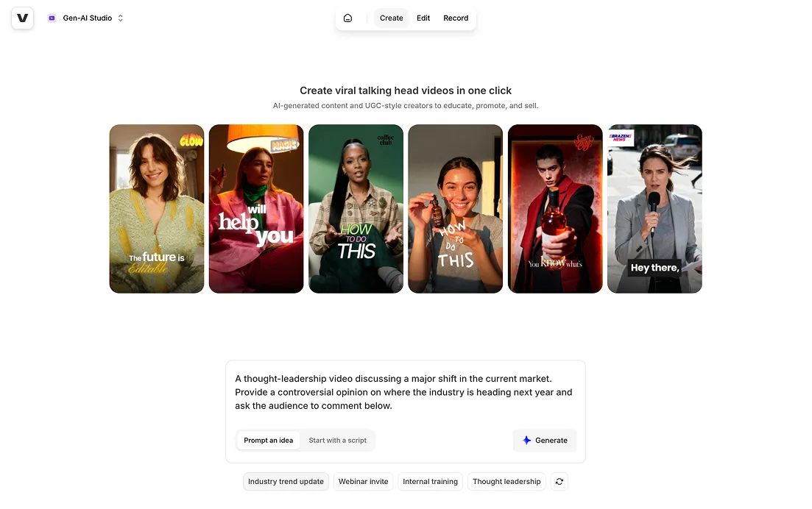Click the purple Gen-AI Studio workspace icon
This screenshot has height=509, width=812.
pos(52,18)
